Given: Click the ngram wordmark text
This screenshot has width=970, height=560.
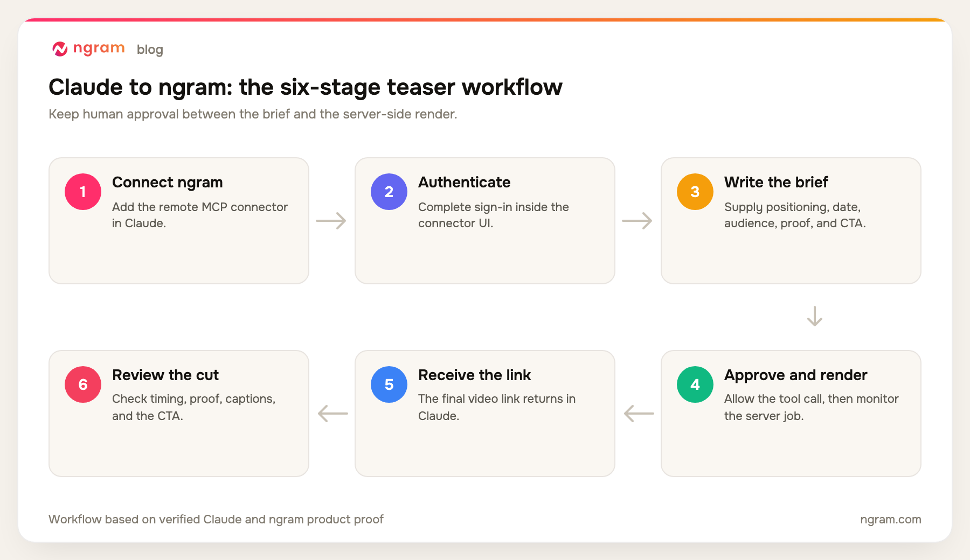Looking at the screenshot, I should pos(99,48).
